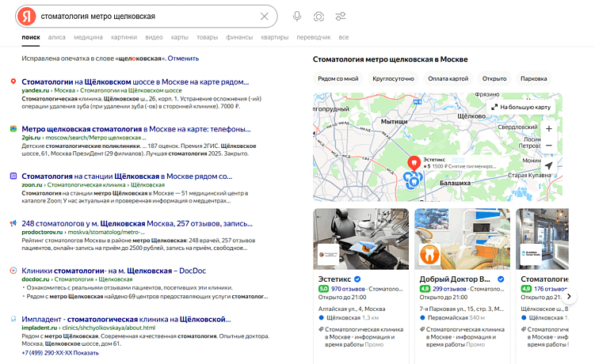Click verified badge next to Эстетикс
The image size is (595, 364).
(x=357, y=279)
